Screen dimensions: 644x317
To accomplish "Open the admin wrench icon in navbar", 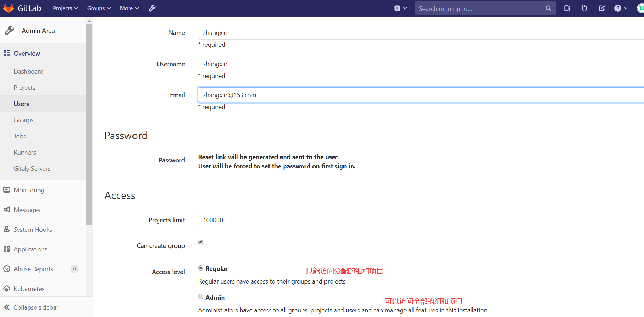I will (x=152, y=8).
